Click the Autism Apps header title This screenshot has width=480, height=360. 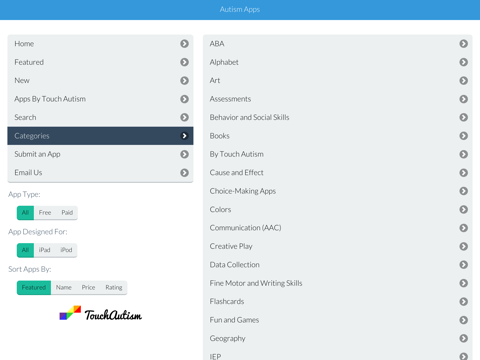240,9
